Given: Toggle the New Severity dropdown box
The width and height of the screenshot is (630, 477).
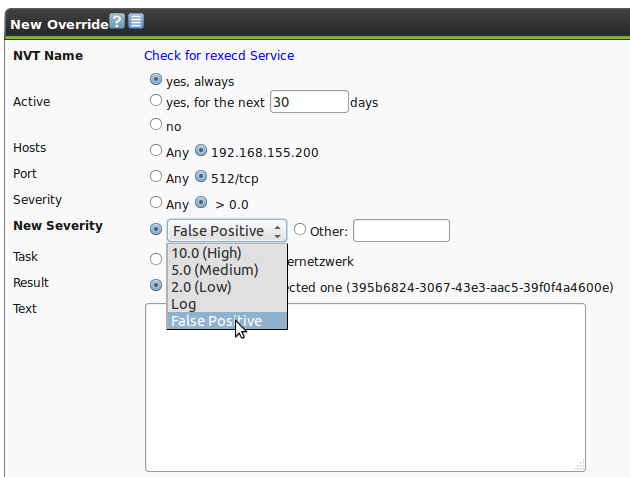Looking at the screenshot, I should [x=226, y=231].
